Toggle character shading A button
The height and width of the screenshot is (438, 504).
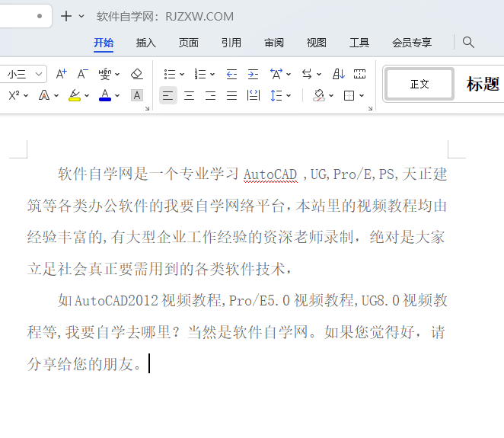[137, 95]
